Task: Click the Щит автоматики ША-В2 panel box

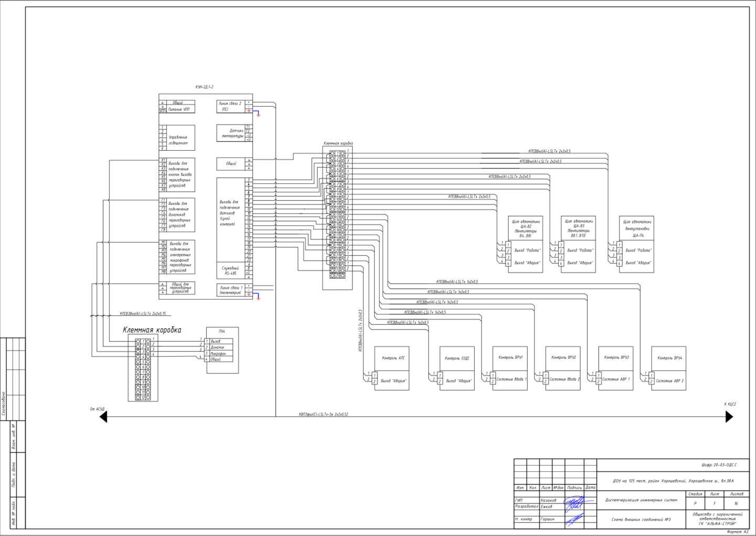Action: tap(526, 244)
